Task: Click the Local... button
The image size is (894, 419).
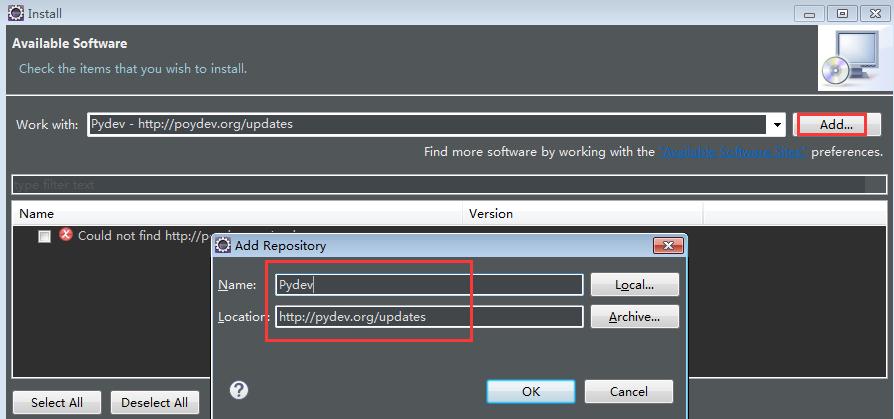Action: tap(635, 284)
